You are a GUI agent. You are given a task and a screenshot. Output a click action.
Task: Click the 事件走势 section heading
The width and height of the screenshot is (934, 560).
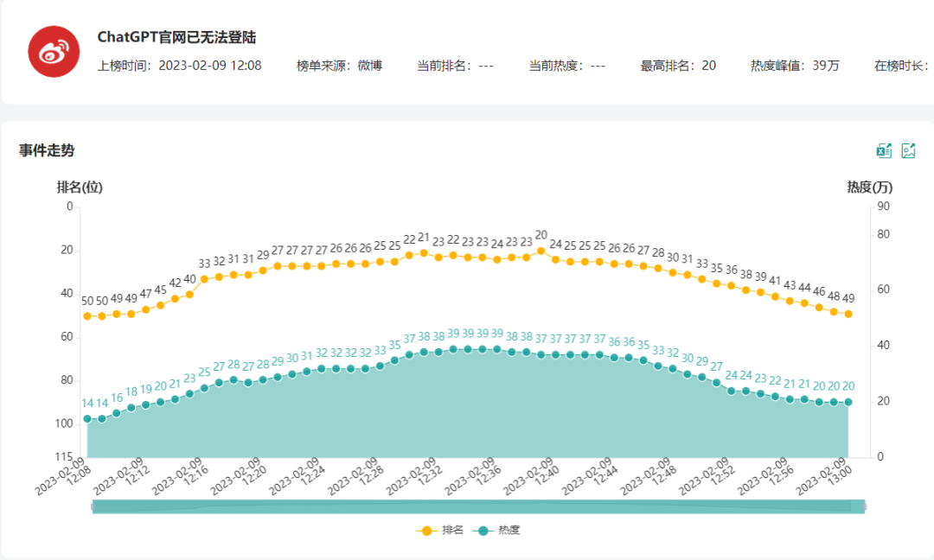47,150
